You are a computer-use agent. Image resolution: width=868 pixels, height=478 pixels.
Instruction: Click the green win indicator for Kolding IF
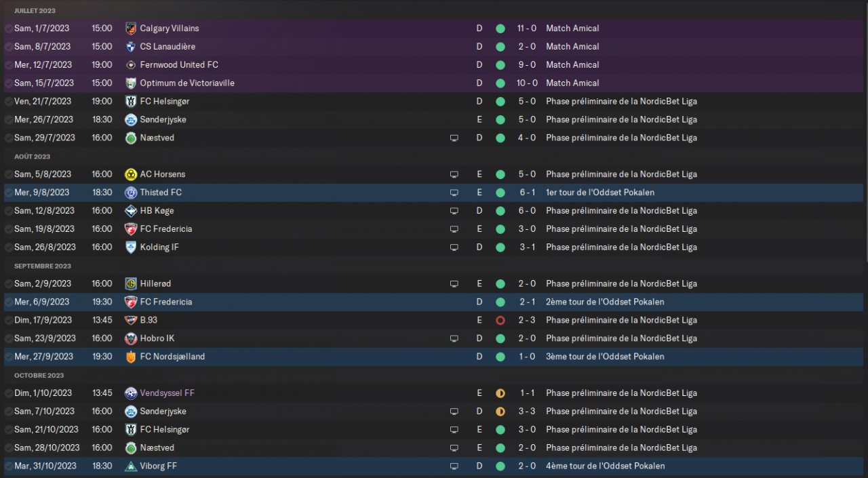point(500,247)
